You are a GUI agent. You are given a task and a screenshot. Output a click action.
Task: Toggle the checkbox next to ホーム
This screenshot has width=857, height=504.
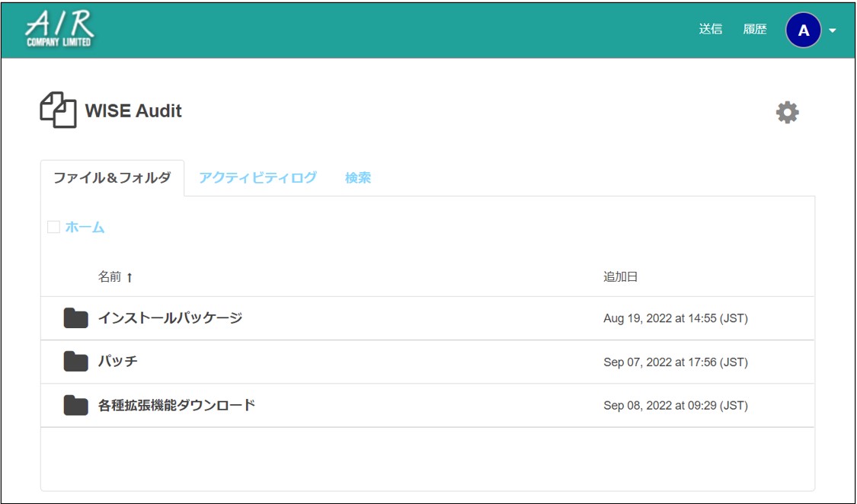53,227
